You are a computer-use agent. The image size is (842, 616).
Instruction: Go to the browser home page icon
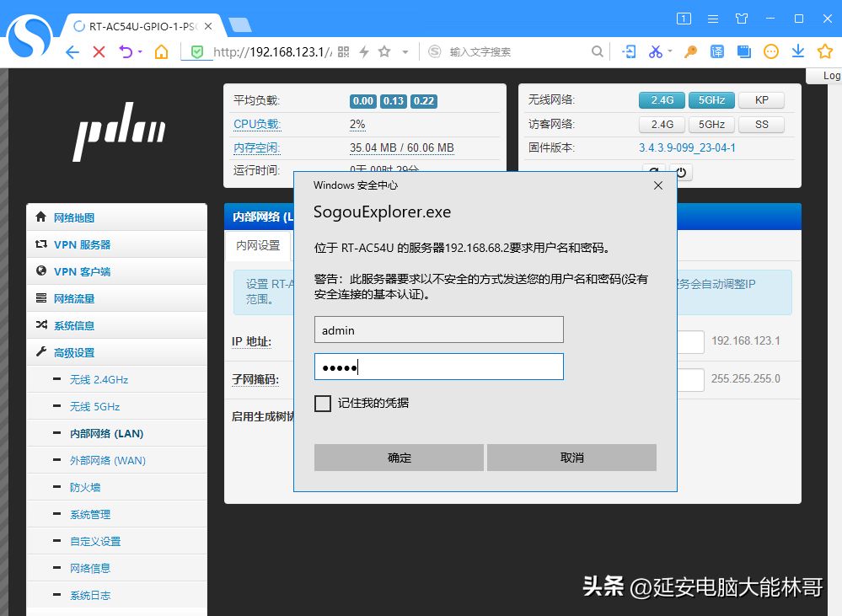(161, 52)
